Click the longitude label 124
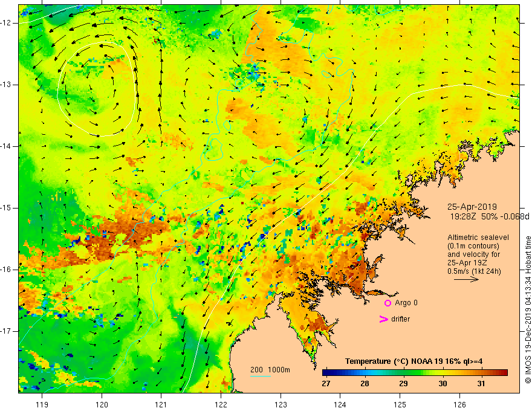This screenshot has height=411, width=532. (x=340, y=404)
